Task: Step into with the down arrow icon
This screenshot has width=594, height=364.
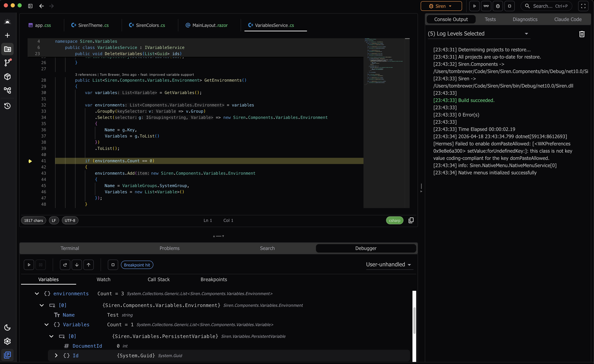Action: [77, 265]
